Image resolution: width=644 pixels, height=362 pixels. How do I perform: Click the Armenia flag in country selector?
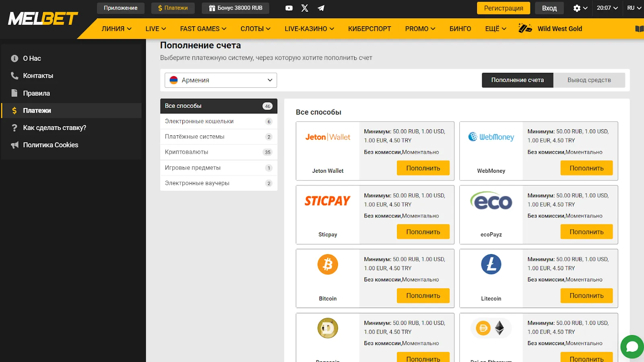click(173, 80)
